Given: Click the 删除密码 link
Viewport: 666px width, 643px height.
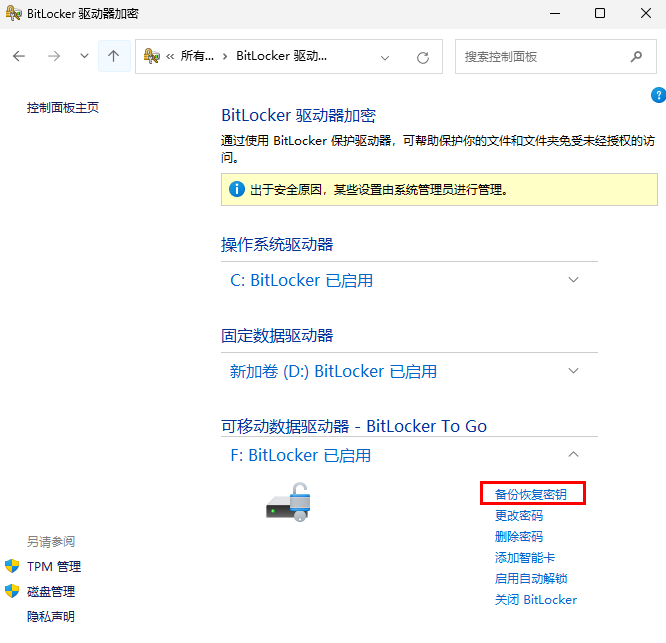Looking at the screenshot, I should pos(519,537).
